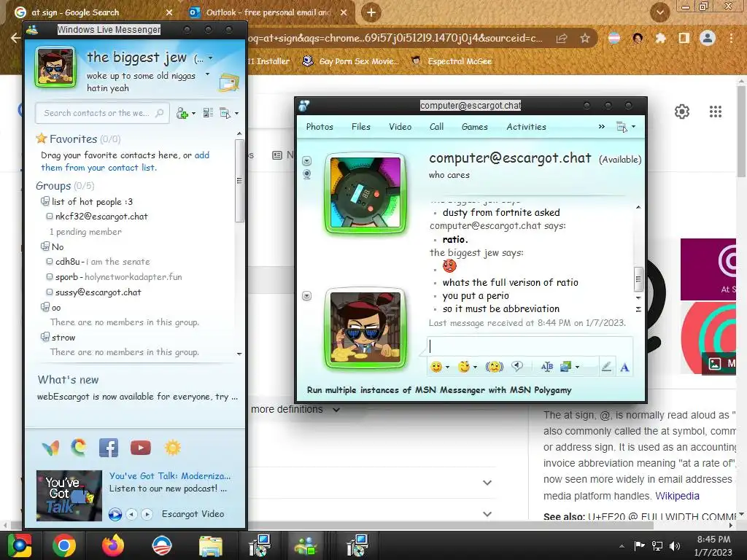Screen dimensions: 747x560
Task: Open the Call menu in chat window
Action: pos(436,127)
